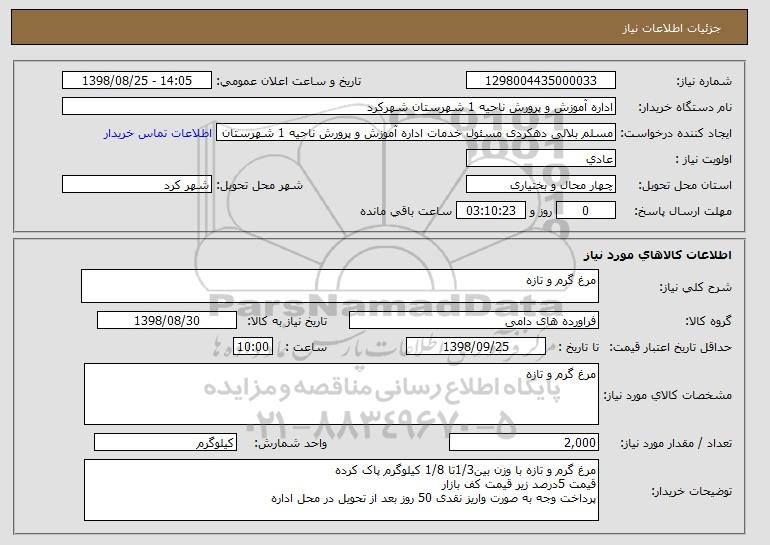Click the line قیمت 5درصد زیر قیمت کف بازار
Screen dimensions: 770x545
click(519, 485)
